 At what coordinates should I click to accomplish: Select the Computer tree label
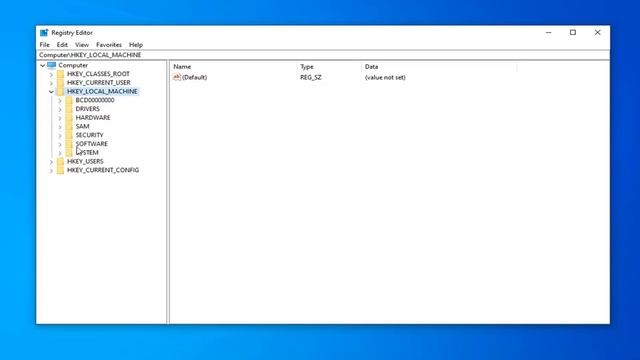click(73, 65)
